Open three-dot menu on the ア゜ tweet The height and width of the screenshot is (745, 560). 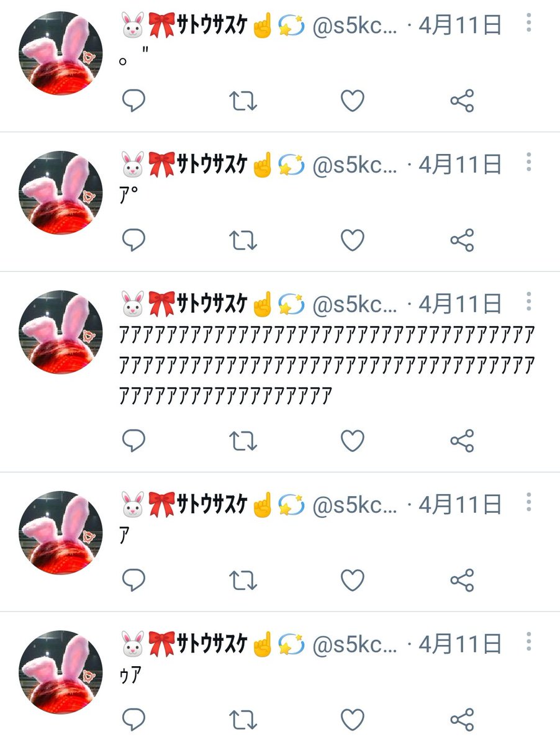528,161
